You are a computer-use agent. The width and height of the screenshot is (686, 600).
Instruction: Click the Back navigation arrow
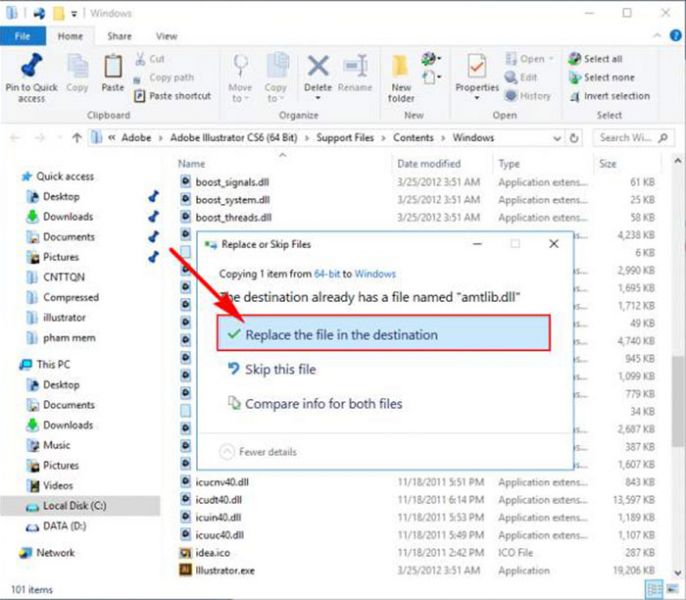tap(15, 138)
